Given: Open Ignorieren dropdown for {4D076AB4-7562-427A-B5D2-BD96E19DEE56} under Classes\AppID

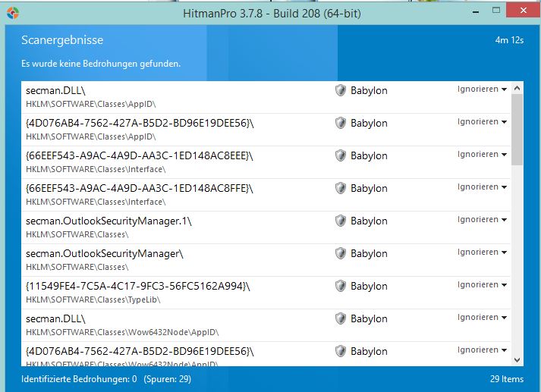Looking at the screenshot, I should point(482,122).
